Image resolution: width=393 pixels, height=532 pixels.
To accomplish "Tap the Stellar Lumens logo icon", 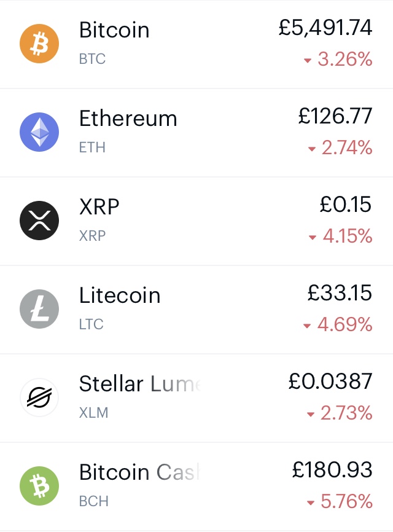I will (39, 397).
